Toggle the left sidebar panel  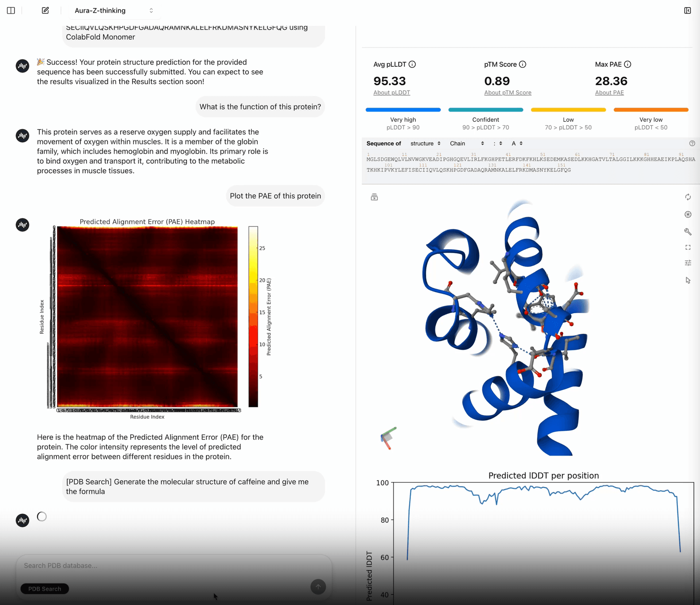pos(11,11)
